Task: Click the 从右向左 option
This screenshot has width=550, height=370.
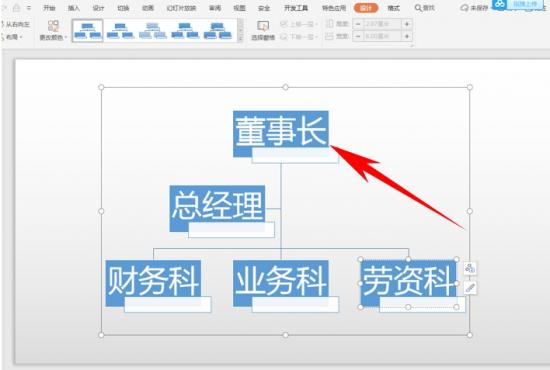Action: click(x=16, y=25)
